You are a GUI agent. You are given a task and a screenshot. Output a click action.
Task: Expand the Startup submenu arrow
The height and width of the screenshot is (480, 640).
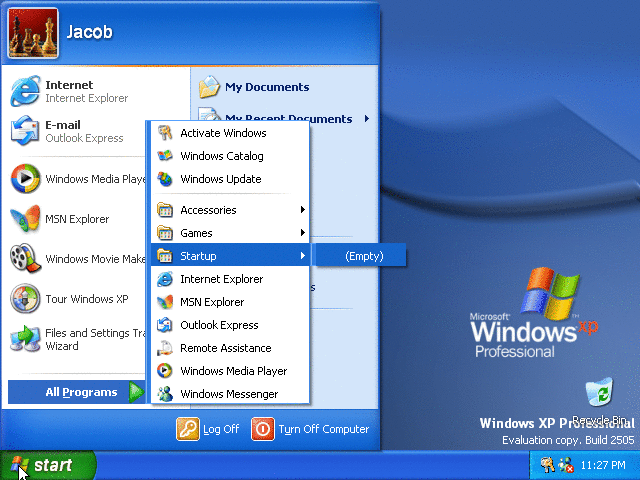tap(302, 256)
